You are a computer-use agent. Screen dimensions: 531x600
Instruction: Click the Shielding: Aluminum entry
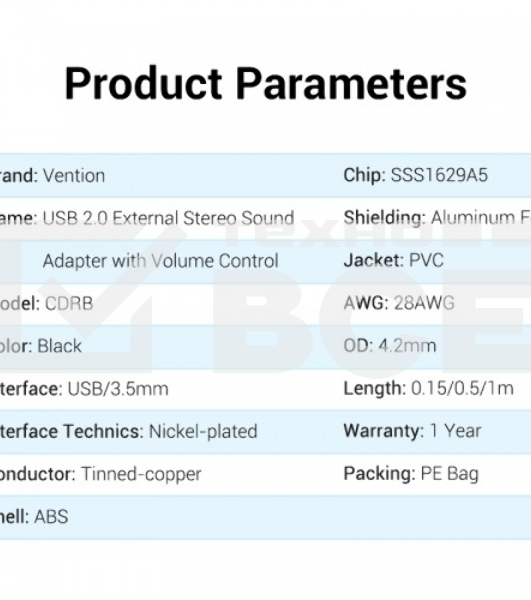[437, 218]
